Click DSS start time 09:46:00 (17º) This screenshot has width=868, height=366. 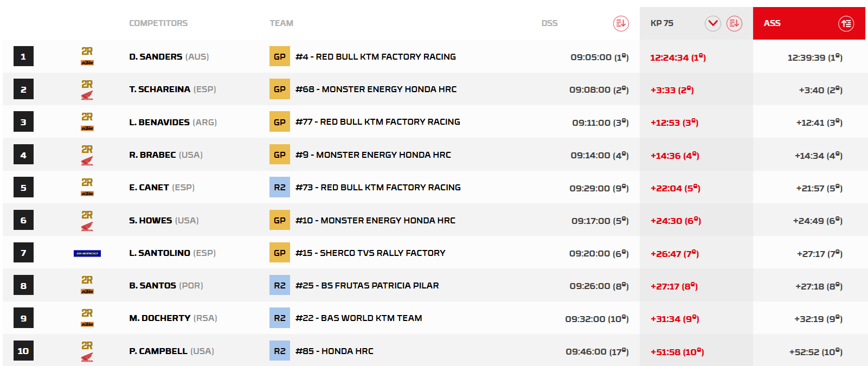pyautogui.click(x=597, y=351)
